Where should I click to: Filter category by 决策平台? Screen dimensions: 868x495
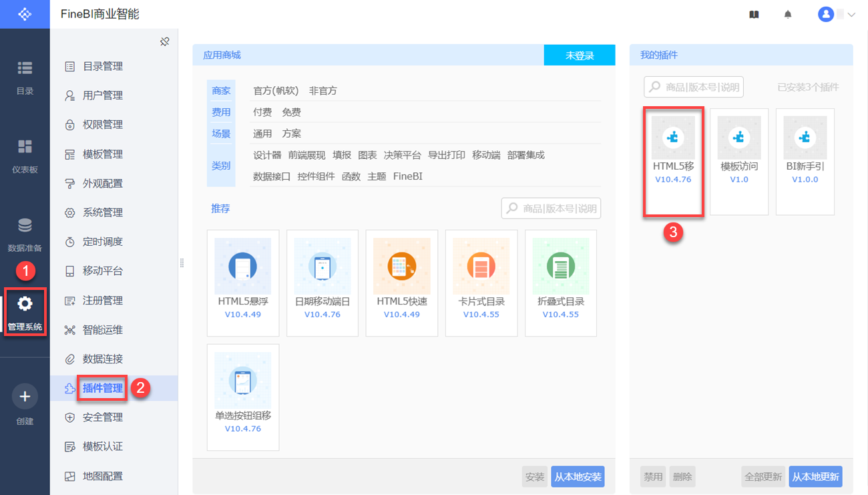(403, 155)
